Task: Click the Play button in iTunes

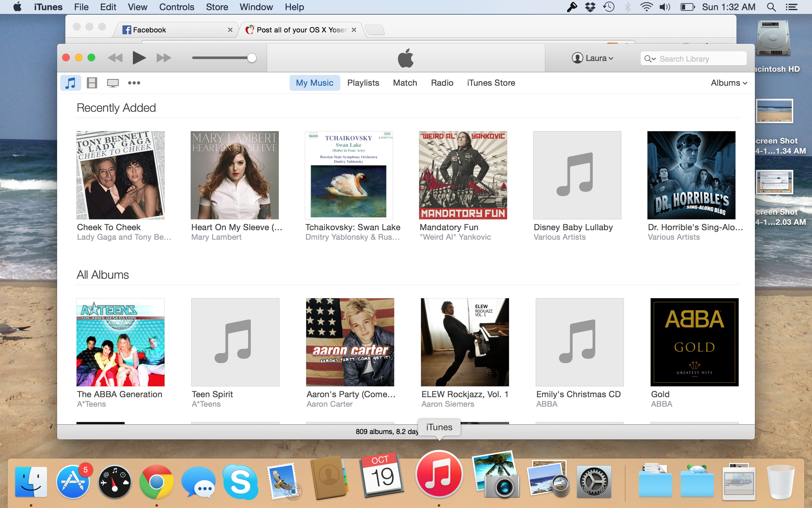Action: (139, 58)
